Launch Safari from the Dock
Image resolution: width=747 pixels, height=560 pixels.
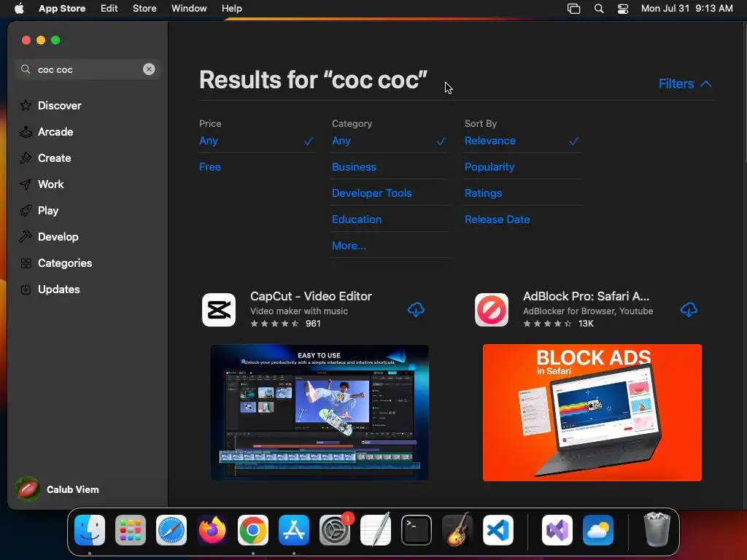tap(171, 529)
